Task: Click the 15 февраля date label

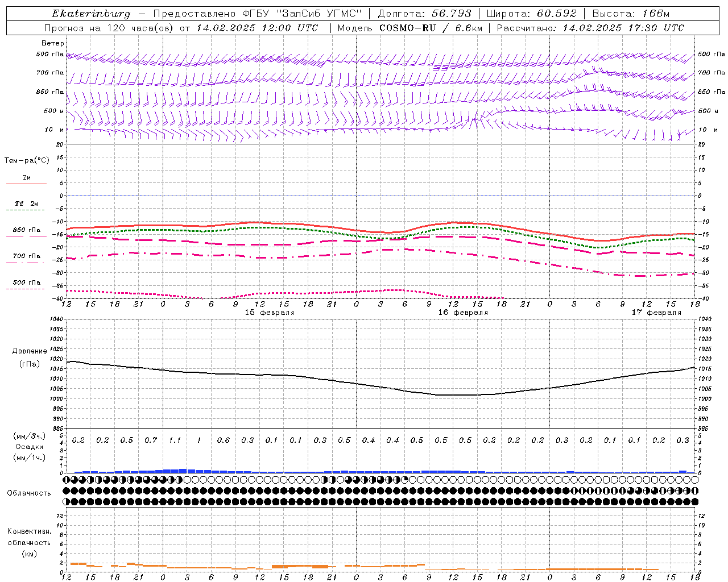Action: [x=270, y=313]
